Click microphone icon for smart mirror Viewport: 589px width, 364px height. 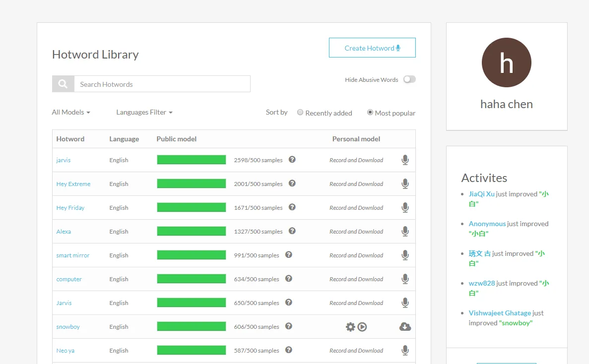pyautogui.click(x=405, y=255)
